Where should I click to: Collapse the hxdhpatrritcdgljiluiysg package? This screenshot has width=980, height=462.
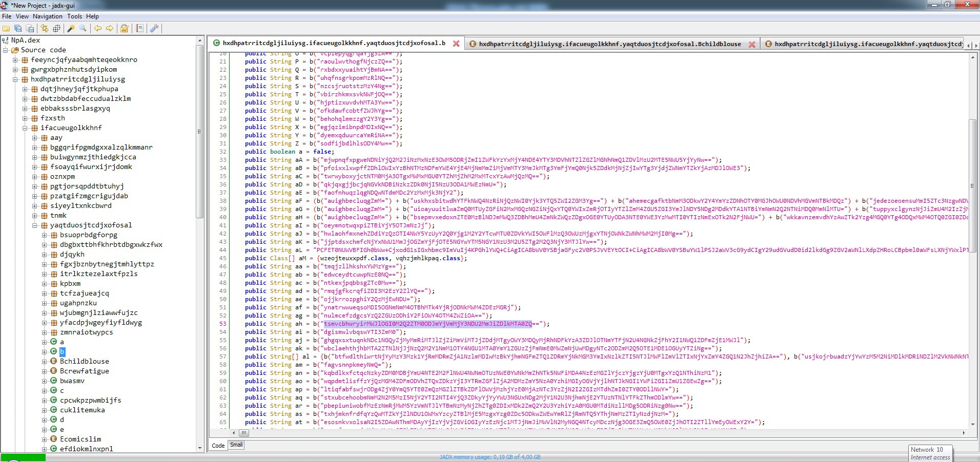[x=15, y=79]
